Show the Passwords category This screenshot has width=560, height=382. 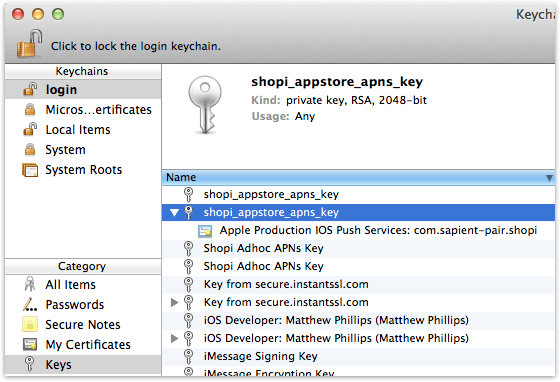click(x=83, y=305)
